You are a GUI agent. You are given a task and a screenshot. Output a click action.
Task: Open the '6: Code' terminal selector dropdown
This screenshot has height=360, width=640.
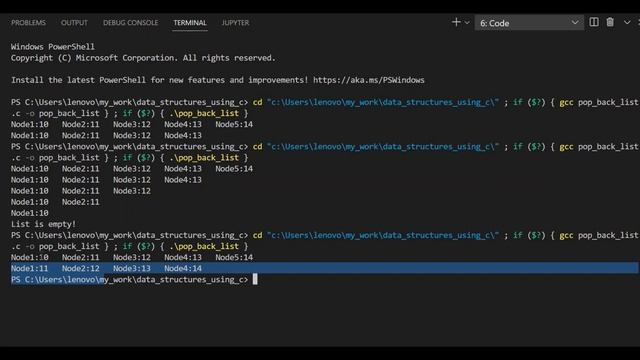coord(529,23)
